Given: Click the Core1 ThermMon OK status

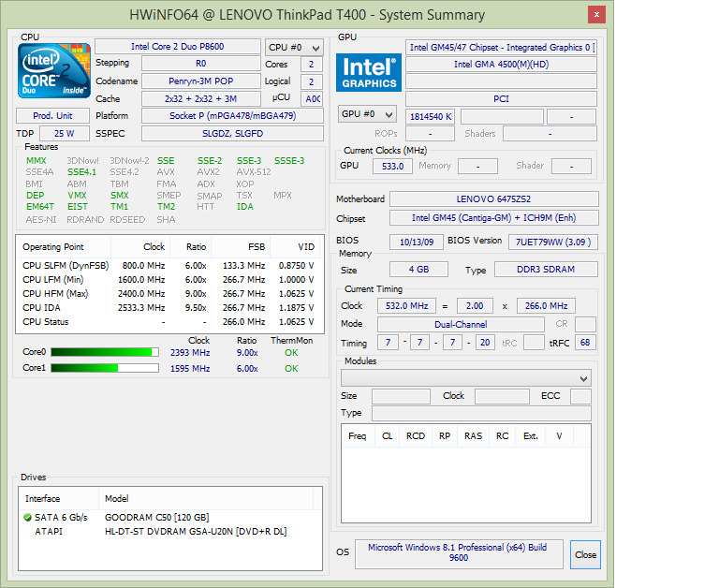Looking at the screenshot, I should [291, 369].
